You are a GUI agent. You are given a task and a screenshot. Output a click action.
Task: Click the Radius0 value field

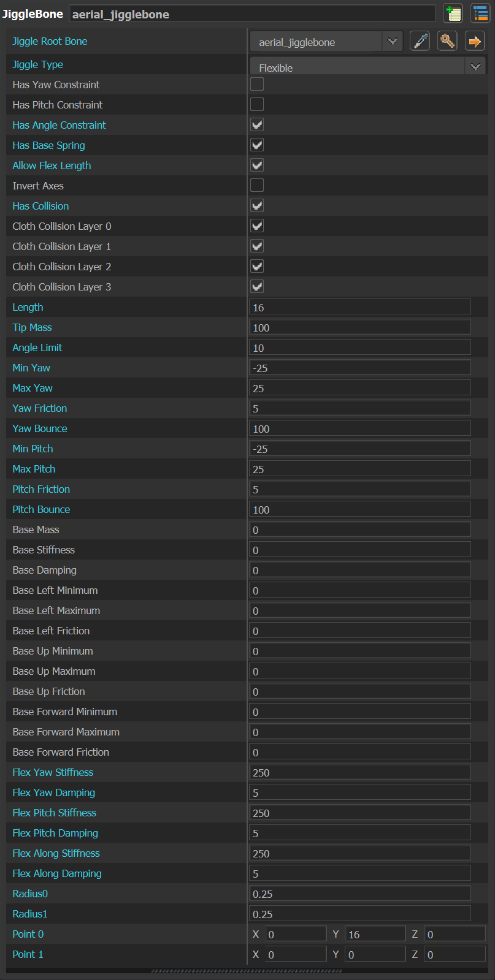click(x=360, y=894)
